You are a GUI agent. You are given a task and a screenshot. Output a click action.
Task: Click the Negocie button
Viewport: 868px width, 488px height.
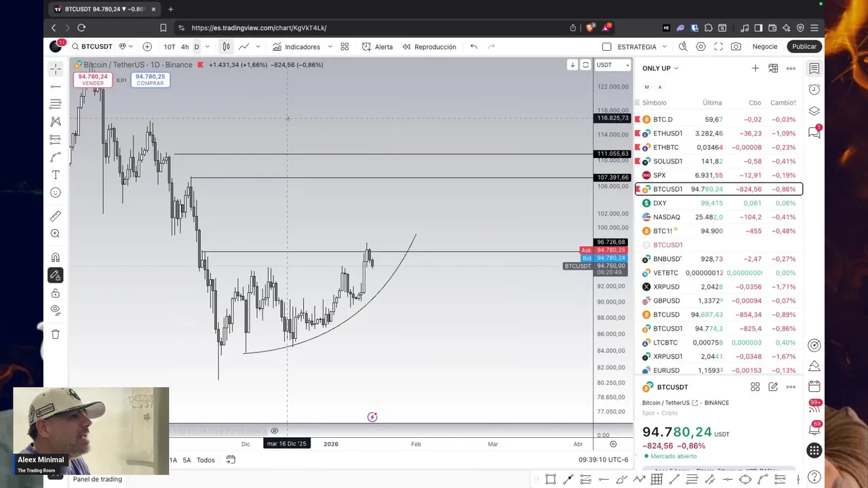point(765,47)
